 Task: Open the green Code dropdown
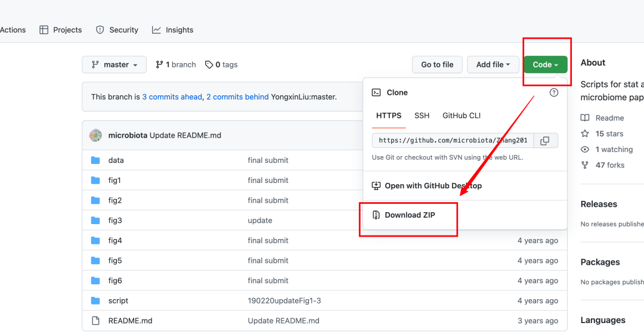point(546,64)
